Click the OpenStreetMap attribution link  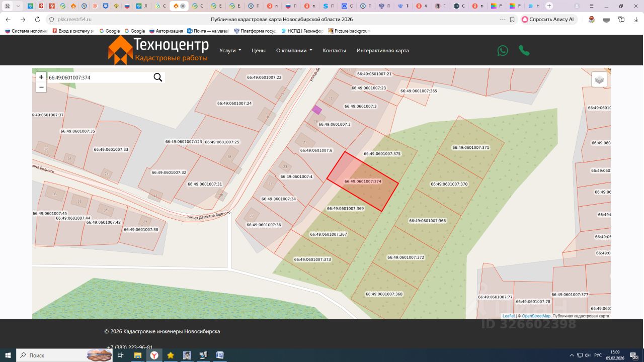coord(536,316)
